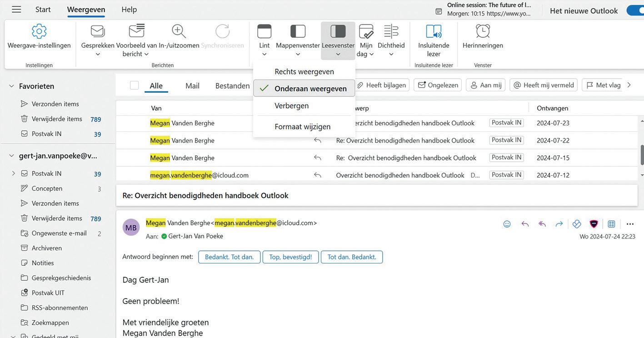Reply all using the double-arrow icon

pyautogui.click(x=542, y=224)
